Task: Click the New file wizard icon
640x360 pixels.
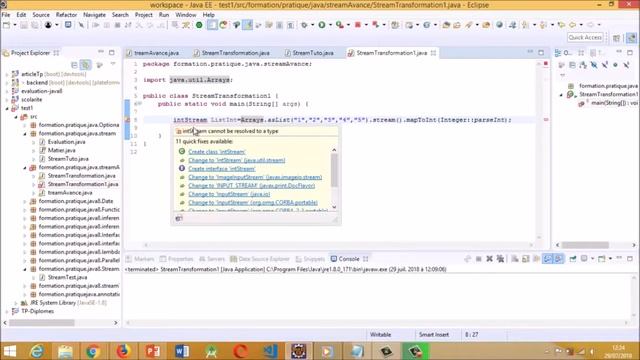Action: [7, 25]
